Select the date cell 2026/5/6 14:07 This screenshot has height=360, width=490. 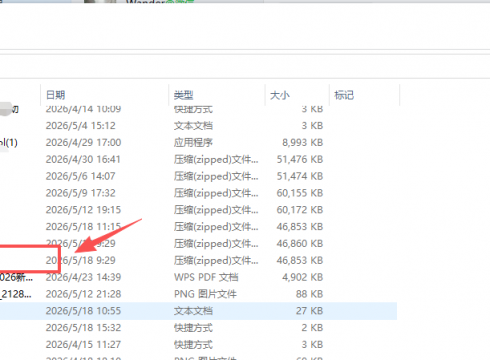pyautogui.click(x=80, y=176)
